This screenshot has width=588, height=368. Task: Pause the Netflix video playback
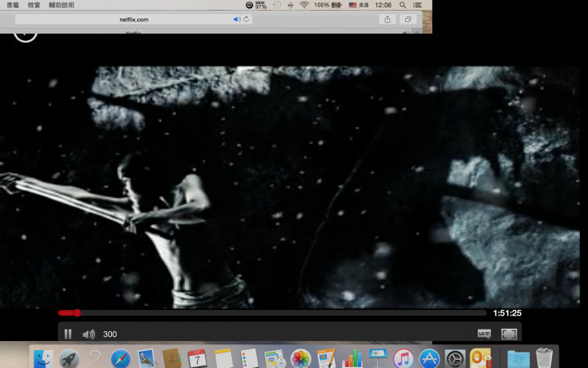click(68, 334)
